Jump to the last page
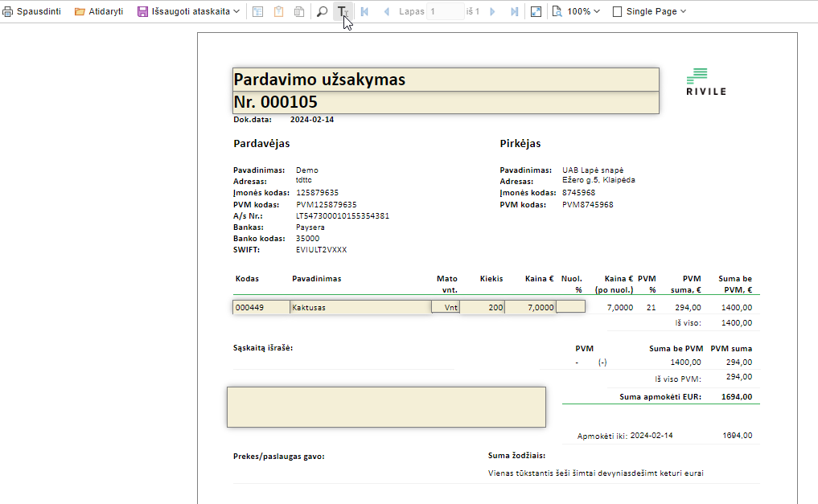Image resolution: width=818 pixels, height=504 pixels. point(514,12)
